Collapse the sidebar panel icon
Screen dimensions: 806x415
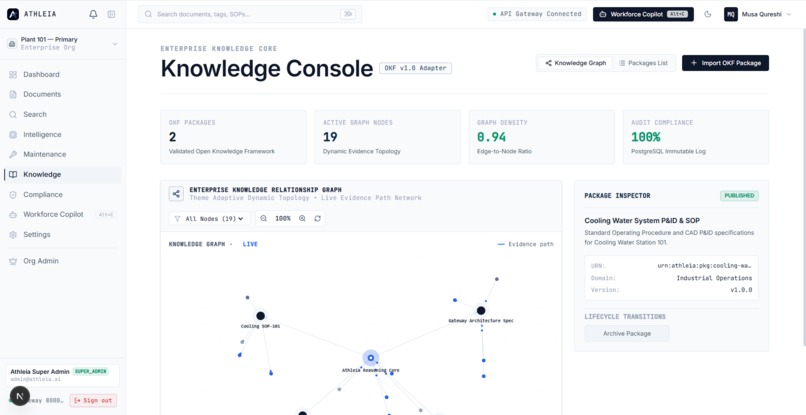coord(111,14)
